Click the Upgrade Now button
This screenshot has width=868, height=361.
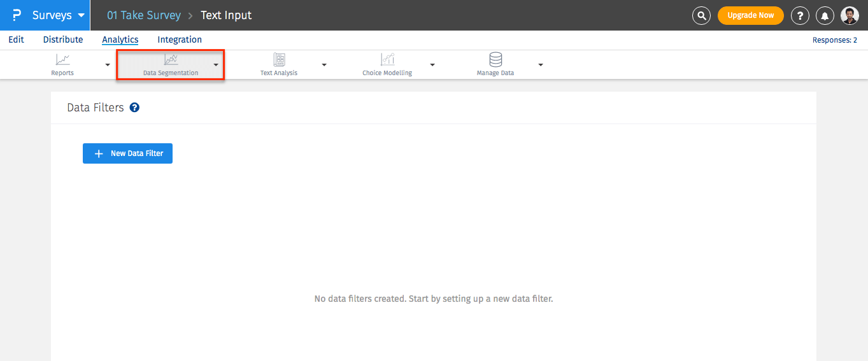coord(750,15)
